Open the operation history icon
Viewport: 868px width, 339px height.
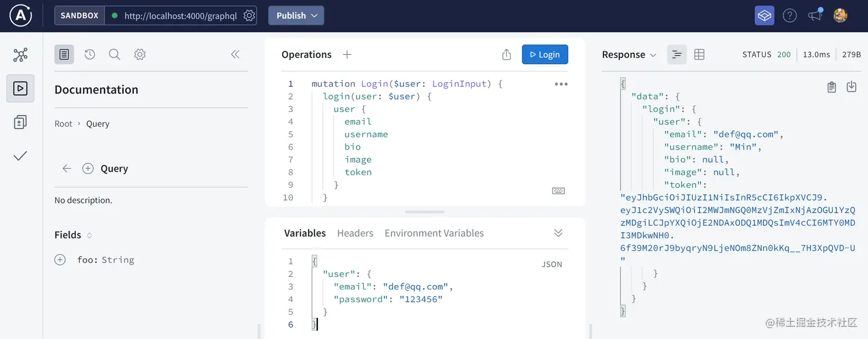(90, 55)
